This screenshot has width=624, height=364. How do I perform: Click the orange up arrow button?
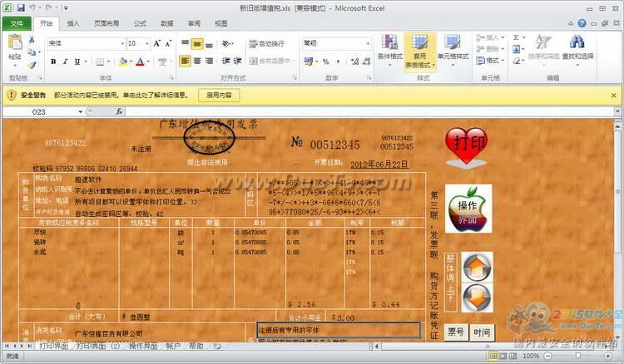point(478,268)
